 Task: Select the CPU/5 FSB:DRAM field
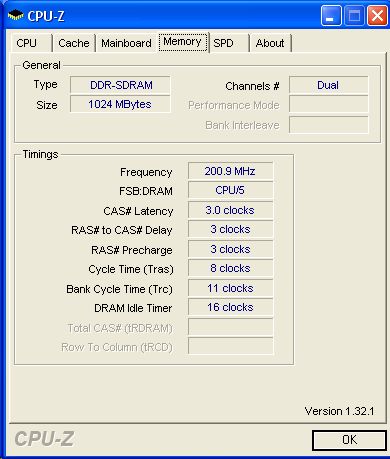pyautogui.click(x=230, y=190)
